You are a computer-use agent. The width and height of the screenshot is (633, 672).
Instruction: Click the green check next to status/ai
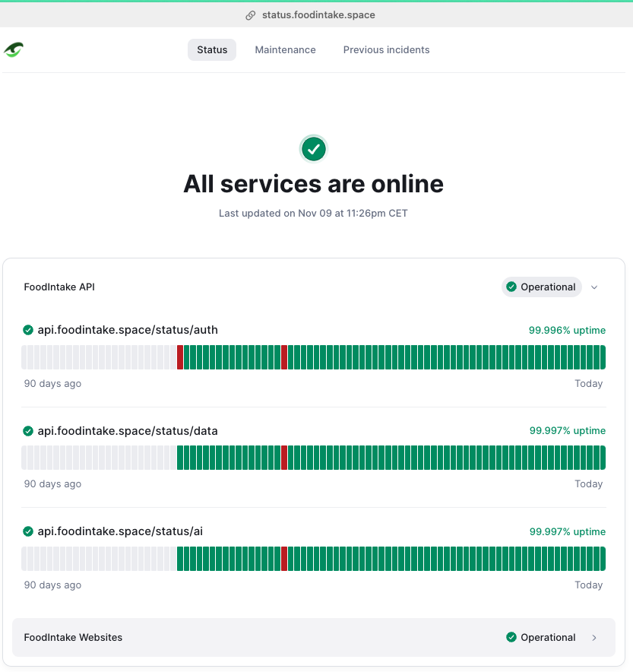point(28,531)
